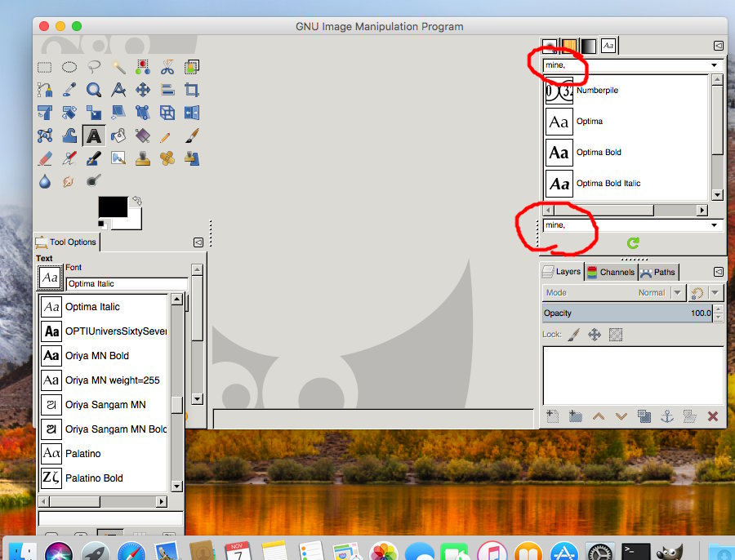Delete the layer with red X
Screen dimensions: 735x560
pyautogui.click(x=713, y=416)
